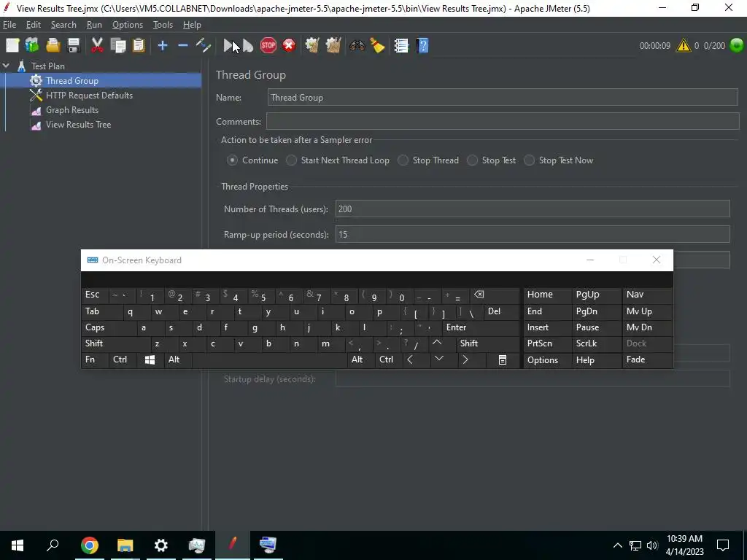Click the New test plan icon
747x560 pixels.
(12, 46)
